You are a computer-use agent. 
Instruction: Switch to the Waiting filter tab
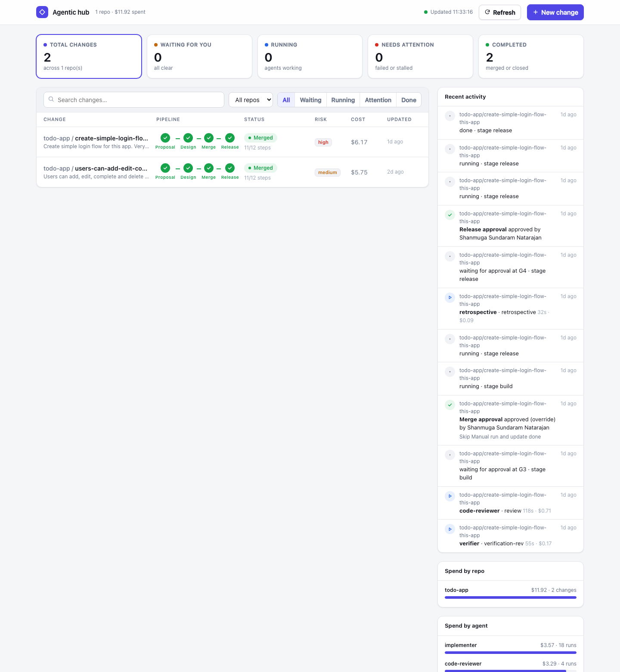pos(310,100)
